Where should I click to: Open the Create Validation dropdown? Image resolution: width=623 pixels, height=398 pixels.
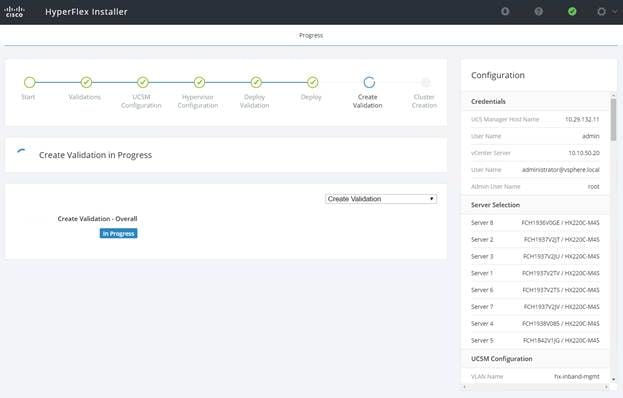(x=381, y=199)
